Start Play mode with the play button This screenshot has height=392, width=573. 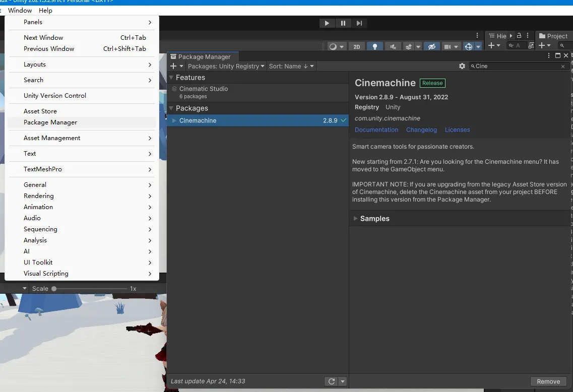tap(327, 23)
